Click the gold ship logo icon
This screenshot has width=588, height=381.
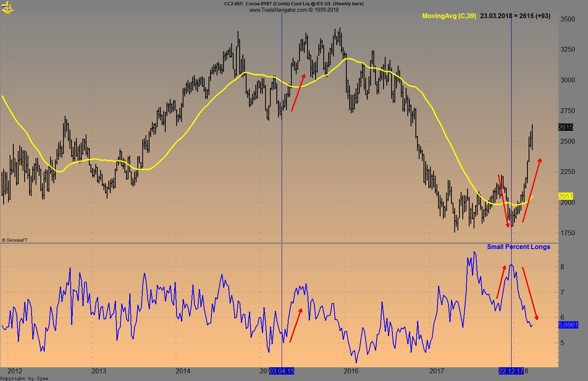coord(7,7)
